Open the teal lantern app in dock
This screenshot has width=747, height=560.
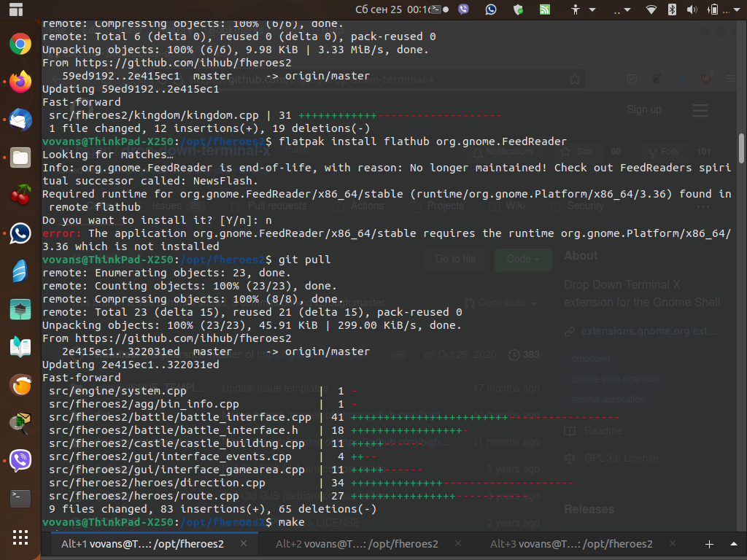20,309
